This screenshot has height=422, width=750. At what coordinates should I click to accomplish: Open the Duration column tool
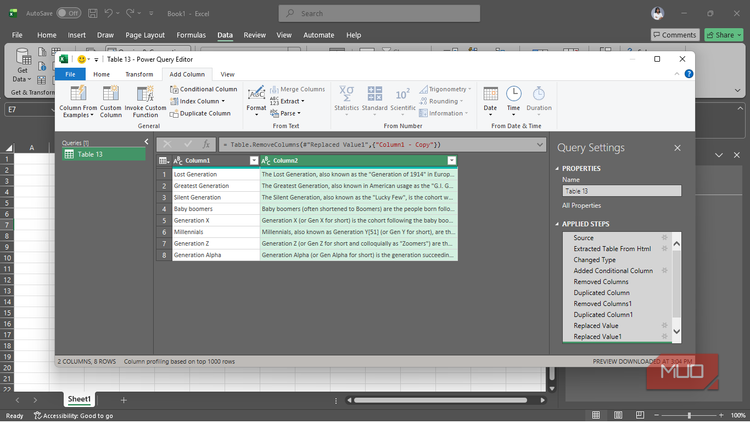point(539,101)
